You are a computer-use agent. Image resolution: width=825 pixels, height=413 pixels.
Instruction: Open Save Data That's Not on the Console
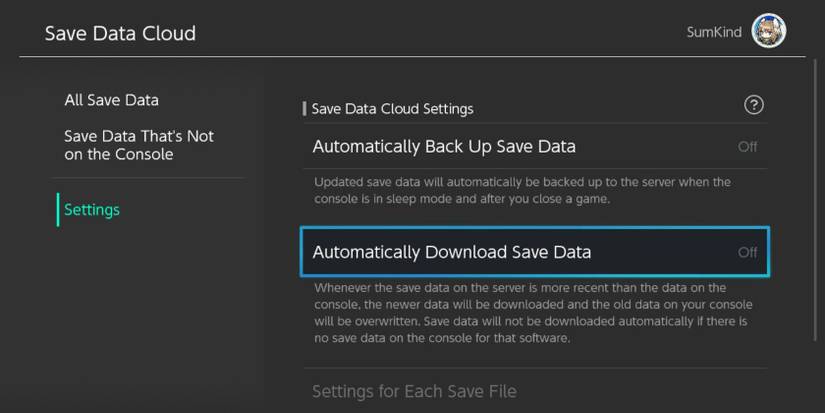[139, 145]
